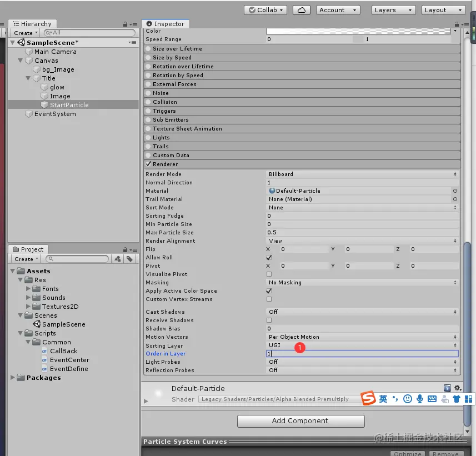The height and width of the screenshot is (456, 476).
Task: Click the Max Particle Size field
Action: coord(362,233)
